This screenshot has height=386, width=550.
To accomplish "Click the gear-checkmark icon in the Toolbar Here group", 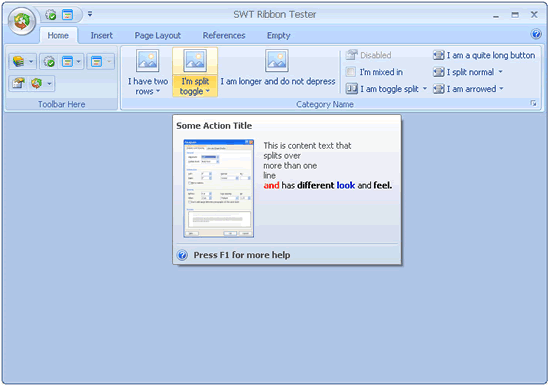I will coord(49,62).
